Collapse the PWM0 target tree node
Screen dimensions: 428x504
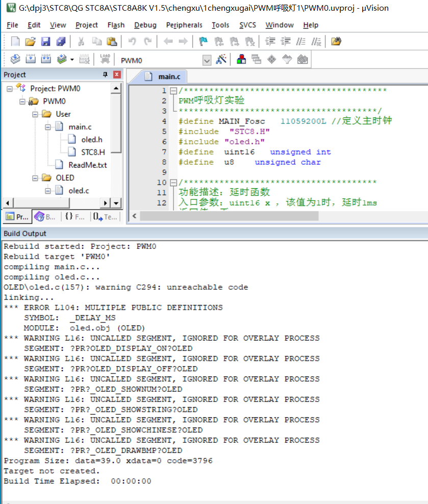22,101
